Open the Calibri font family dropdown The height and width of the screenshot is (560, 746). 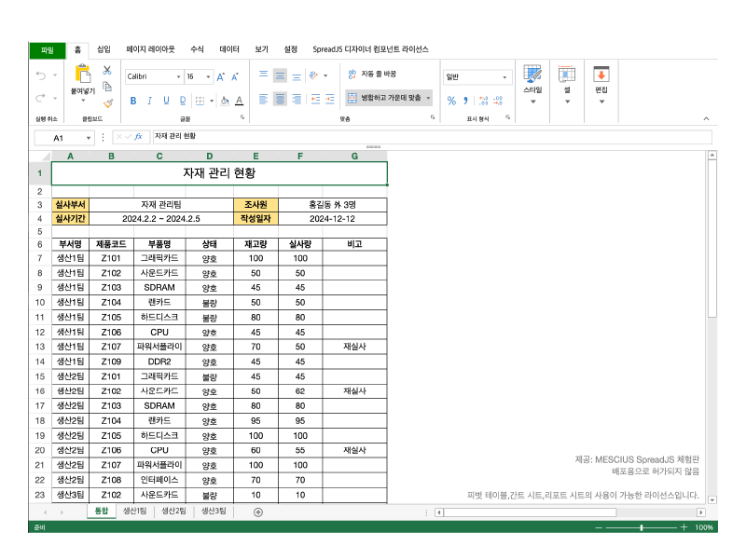pyautogui.click(x=178, y=77)
